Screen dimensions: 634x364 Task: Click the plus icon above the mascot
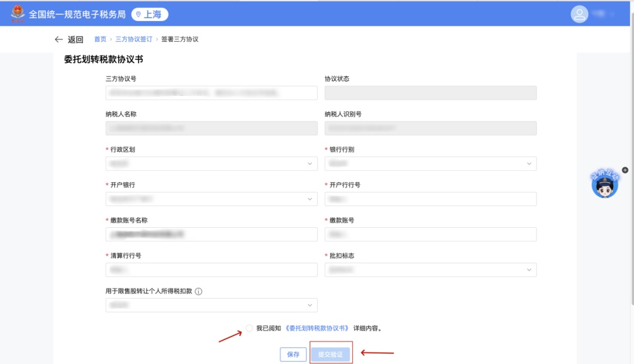point(625,170)
